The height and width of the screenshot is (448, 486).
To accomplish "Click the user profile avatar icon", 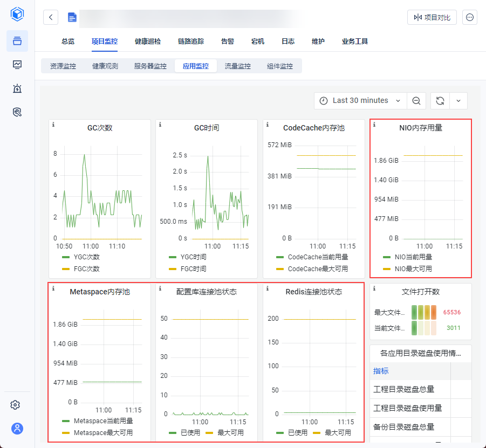I will click(17, 429).
